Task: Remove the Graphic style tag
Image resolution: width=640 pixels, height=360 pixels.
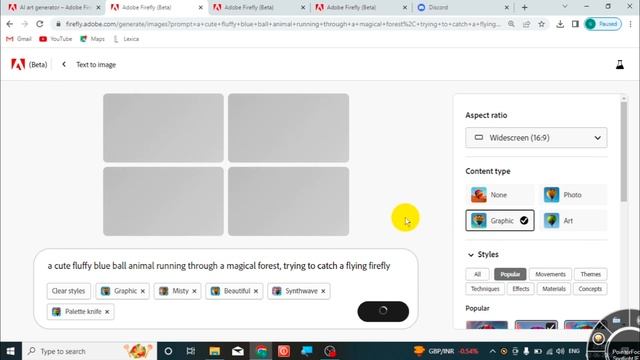Action: click(143, 291)
